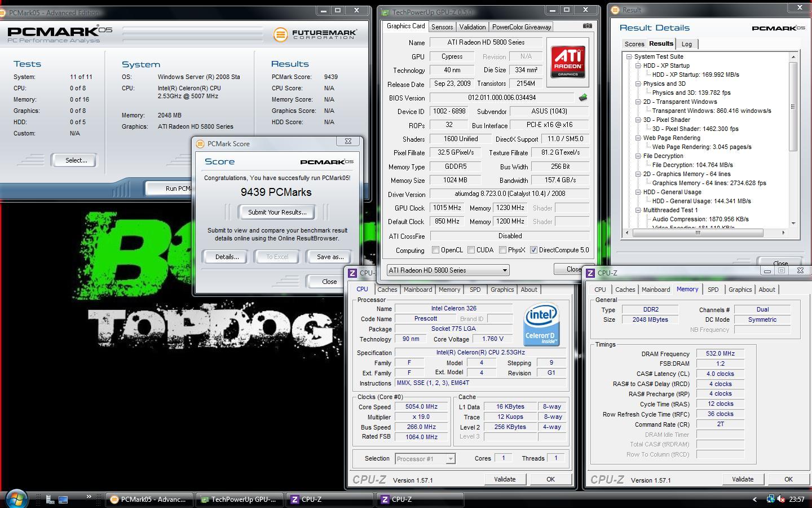Image resolution: width=812 pixels, height=508 pixels.
Task: Click the Details button in PCMark Score
Action: point(227,257)
